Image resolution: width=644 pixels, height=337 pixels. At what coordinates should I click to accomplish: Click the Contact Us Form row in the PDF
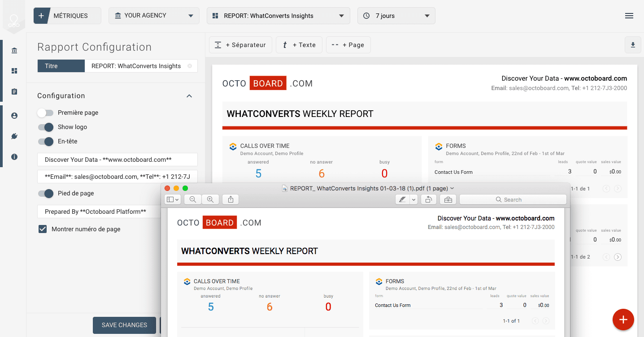click(x=462, y=305)
